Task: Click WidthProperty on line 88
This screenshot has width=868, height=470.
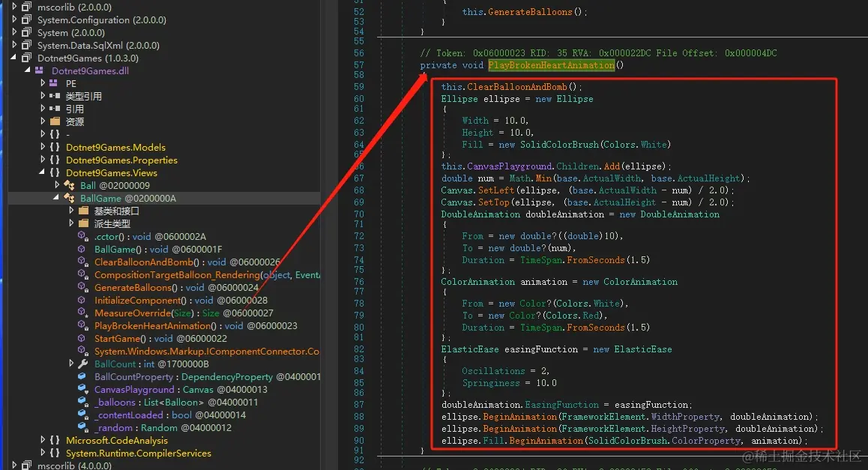Action: click(685, 417)
